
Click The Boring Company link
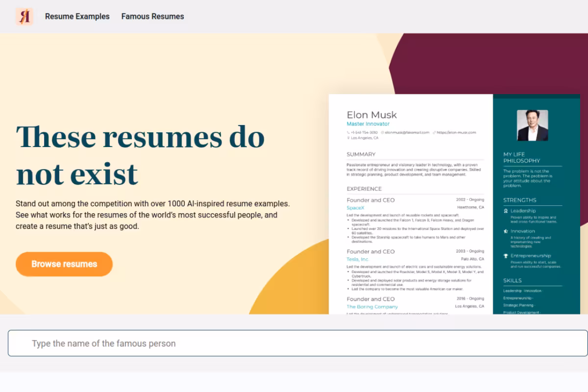coord(372,307)
